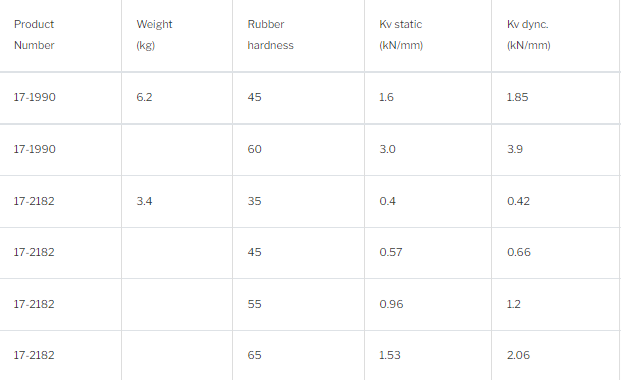
Task: Select the 6.2 weight cell
Action: point(144,97)
